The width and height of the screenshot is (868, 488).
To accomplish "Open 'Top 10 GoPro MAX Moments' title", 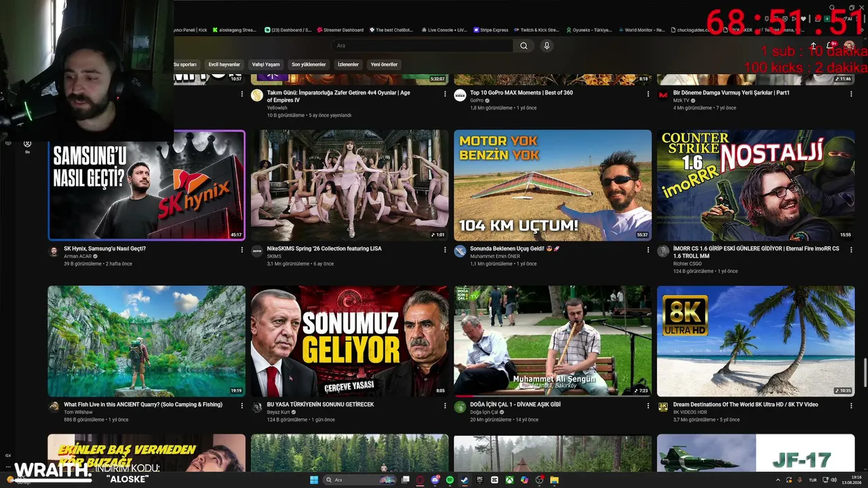I will [x=521, y=93].
